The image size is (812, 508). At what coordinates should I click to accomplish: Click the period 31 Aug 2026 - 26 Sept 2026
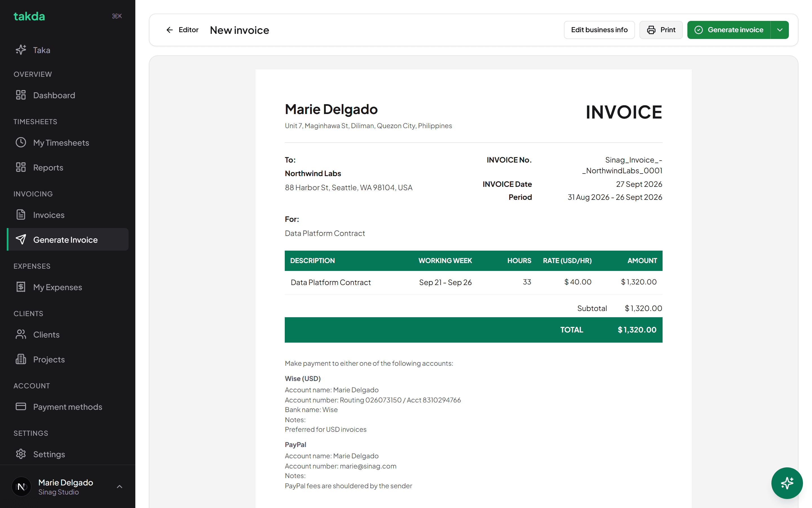click(x=615, y=197)
